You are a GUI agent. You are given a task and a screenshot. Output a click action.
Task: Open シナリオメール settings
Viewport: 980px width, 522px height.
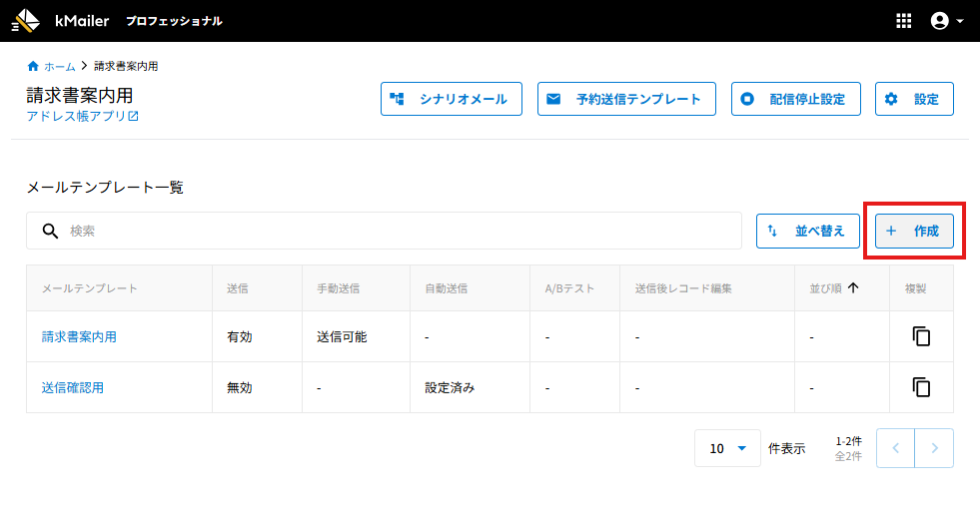coord(452,99)
